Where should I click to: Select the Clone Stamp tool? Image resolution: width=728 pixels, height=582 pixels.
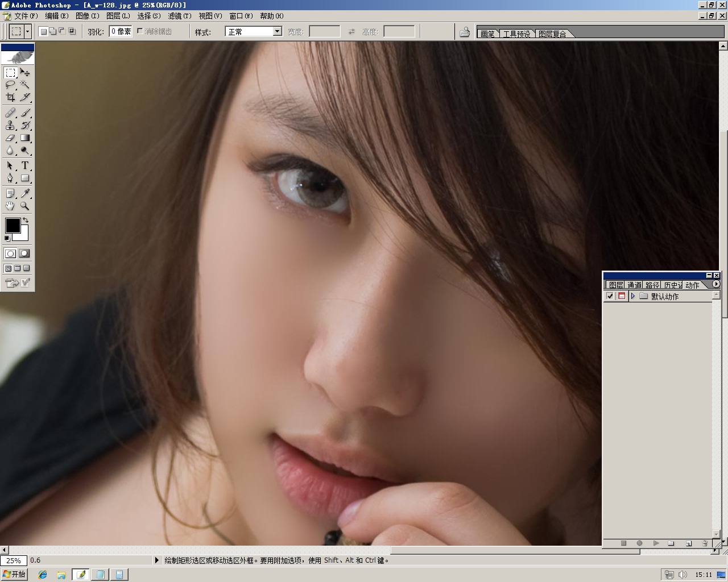(10, 125)
